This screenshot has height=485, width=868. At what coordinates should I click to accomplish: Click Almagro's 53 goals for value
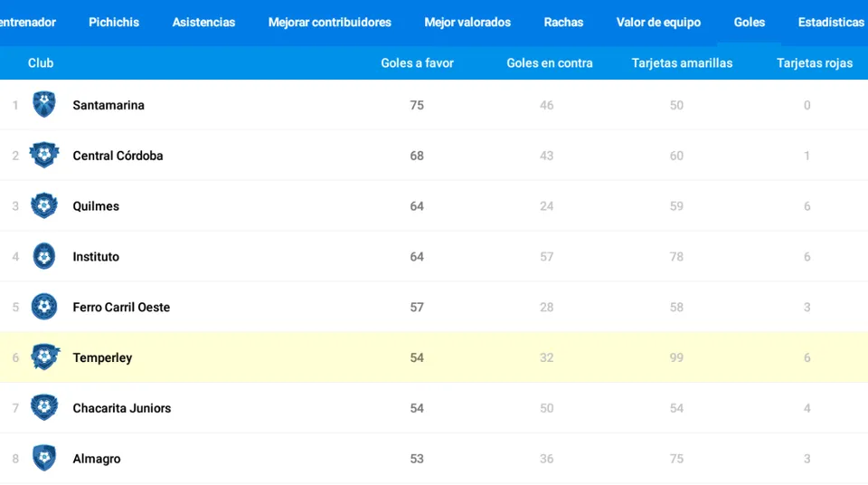click(x=417, y=459)
